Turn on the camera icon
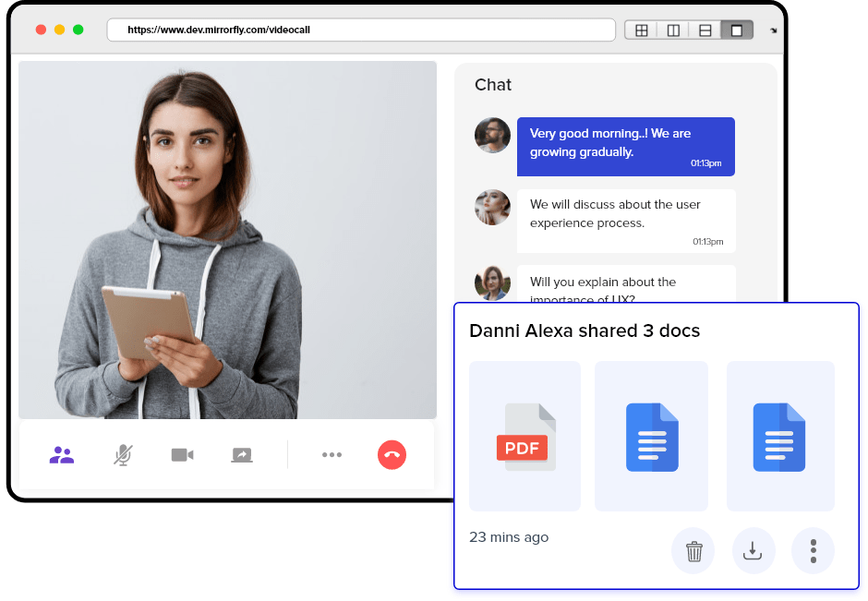 [x=181, y=454]
